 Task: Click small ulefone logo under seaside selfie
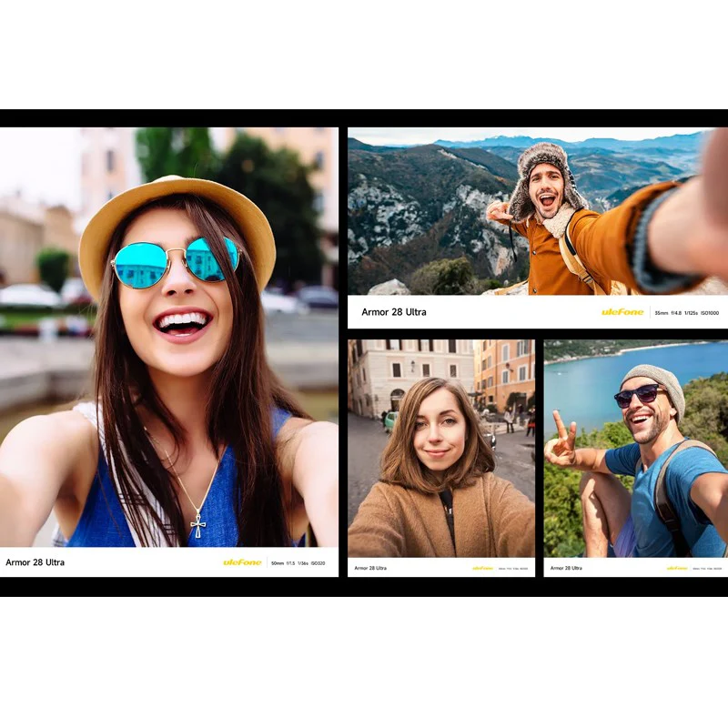(677, 568)
